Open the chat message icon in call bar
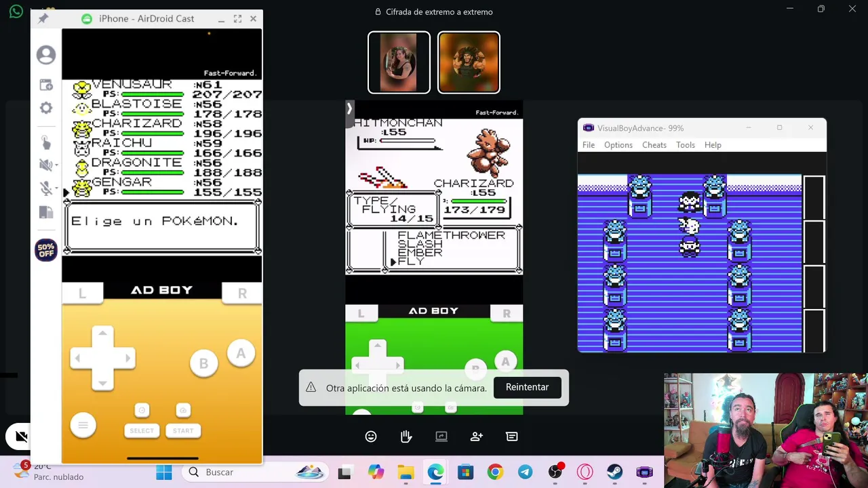The height and width of the screenshot is (488, 868). tap(512, 436)
